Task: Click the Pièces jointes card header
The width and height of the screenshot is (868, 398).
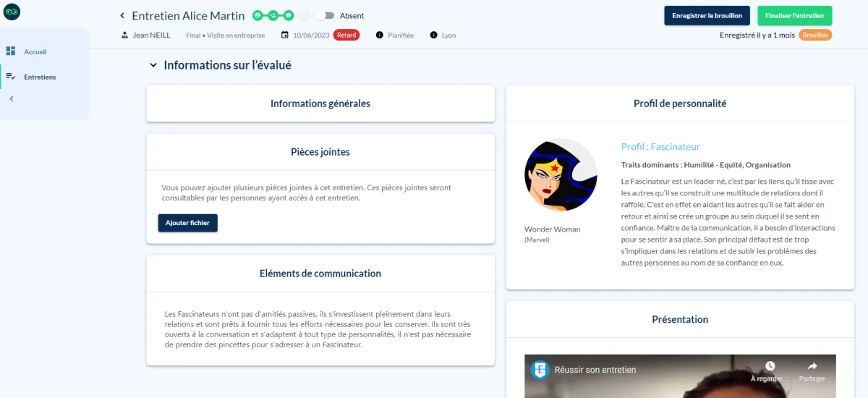Action: pyautogui.click(x=320, y=152)
